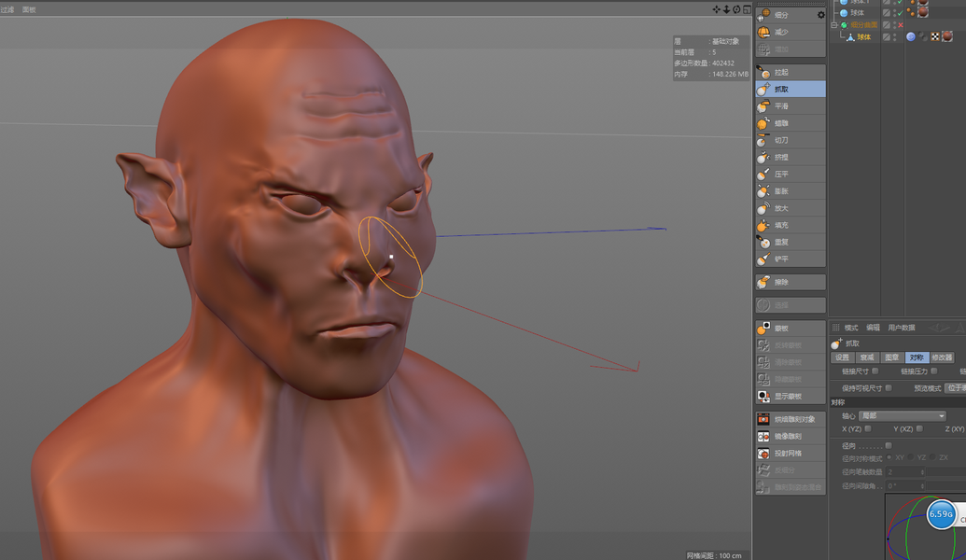
Task: Select the 填充 fill brush
Action: 791,226
